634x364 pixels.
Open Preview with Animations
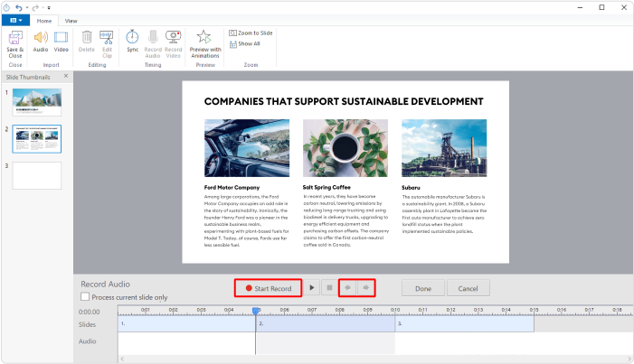click(205, 44)
